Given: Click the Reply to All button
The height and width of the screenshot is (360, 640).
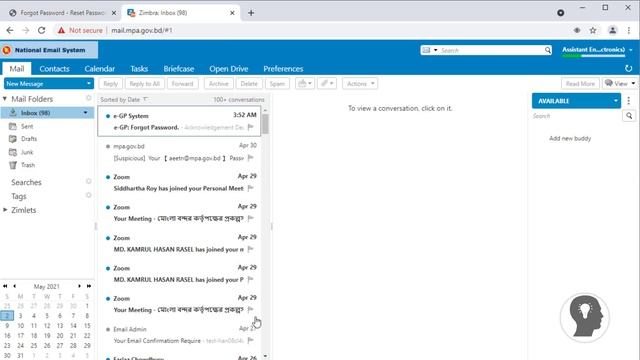Looking at the screenshot, I should (144, 84).
